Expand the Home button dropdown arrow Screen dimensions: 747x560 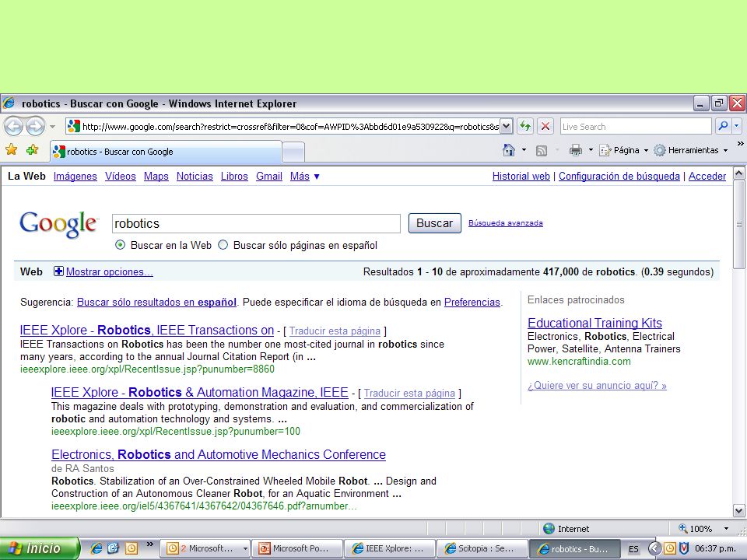click(x=524, y=150)
